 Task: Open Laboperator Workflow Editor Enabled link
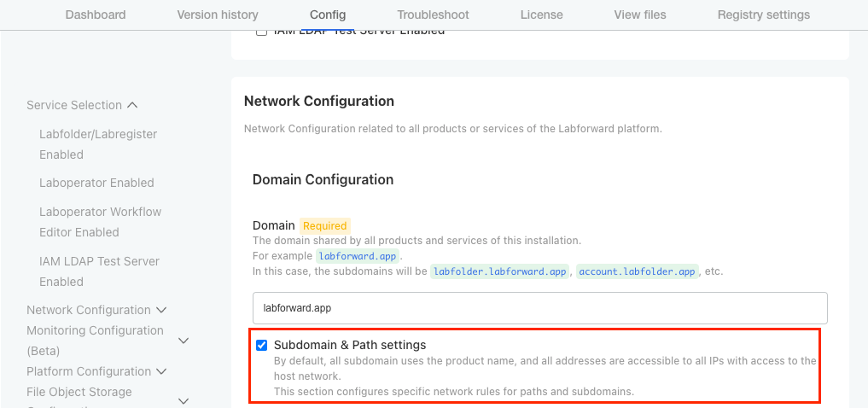pos(100,222)
